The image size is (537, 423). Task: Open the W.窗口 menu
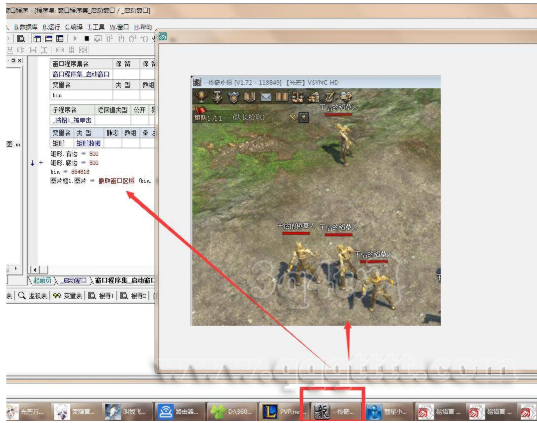click(x=119, y=27)
